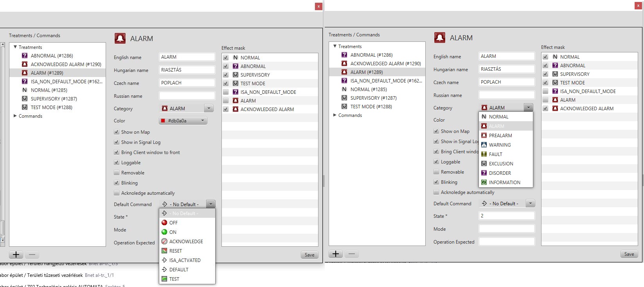Click the TEST command icon in dropdown list
Image resolution: width=644 pixels, height=287 pixels.
[x=164, y=279]
